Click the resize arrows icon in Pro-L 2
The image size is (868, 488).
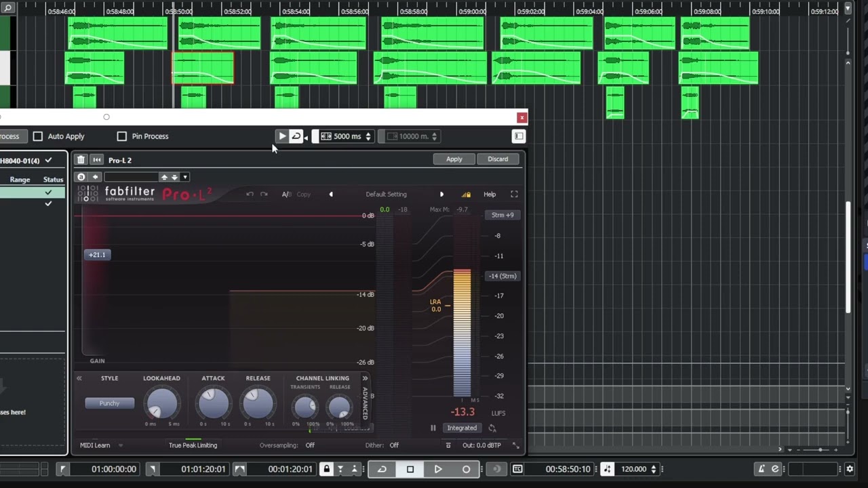pos(515,445)
